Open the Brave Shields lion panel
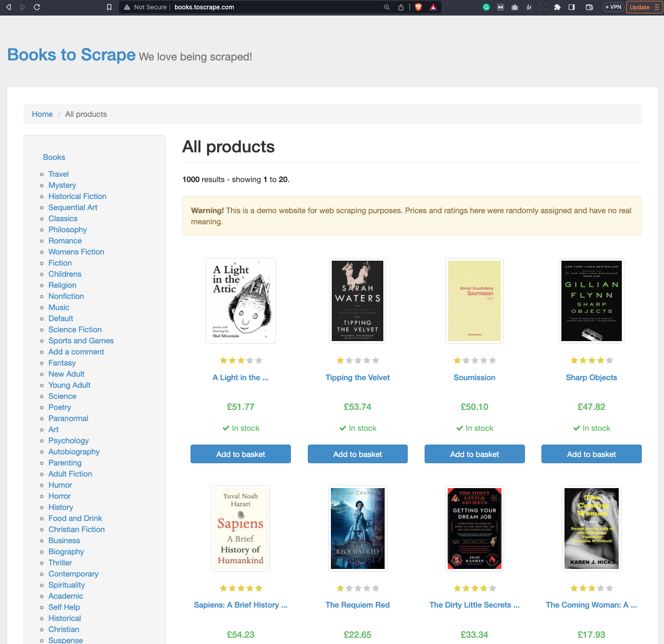664x644 pixels. click(418, 7)
